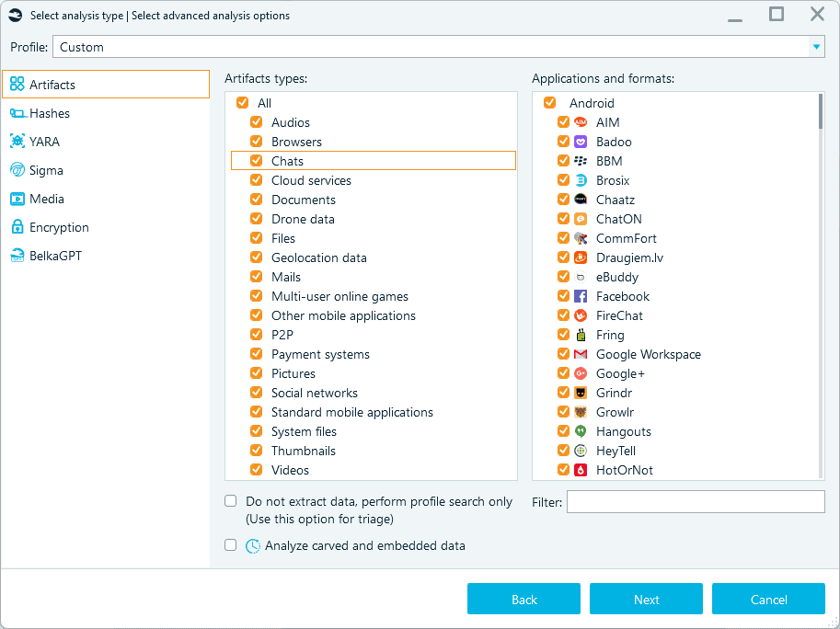The height and width of the screenshot is (629, 840).
Task: Click the Hangouts app icon
Action: coord(581,431)
